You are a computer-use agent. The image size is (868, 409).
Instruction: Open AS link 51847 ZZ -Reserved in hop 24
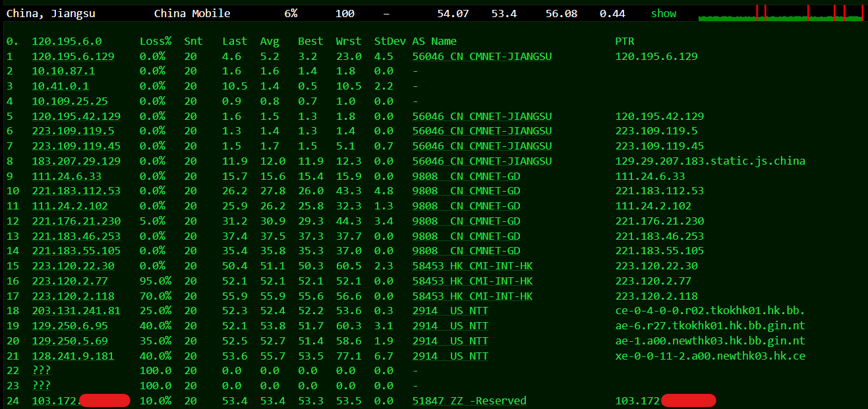[x=470, y=401]
